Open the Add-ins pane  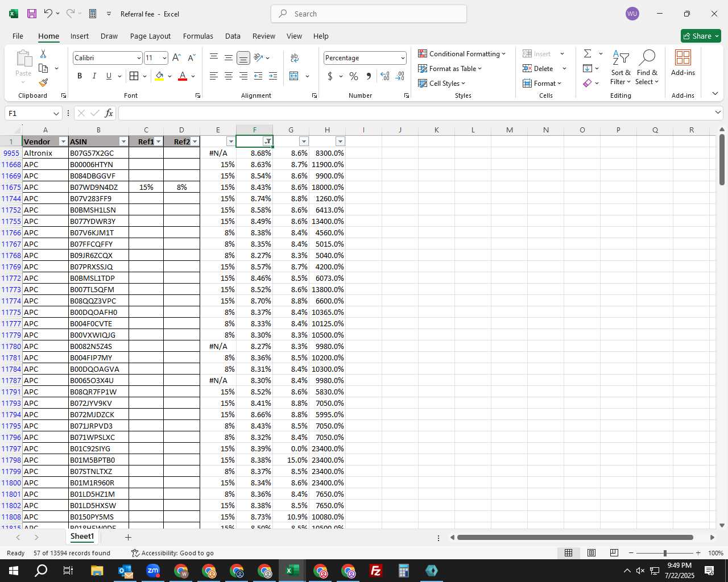click(x=683, y=63)
